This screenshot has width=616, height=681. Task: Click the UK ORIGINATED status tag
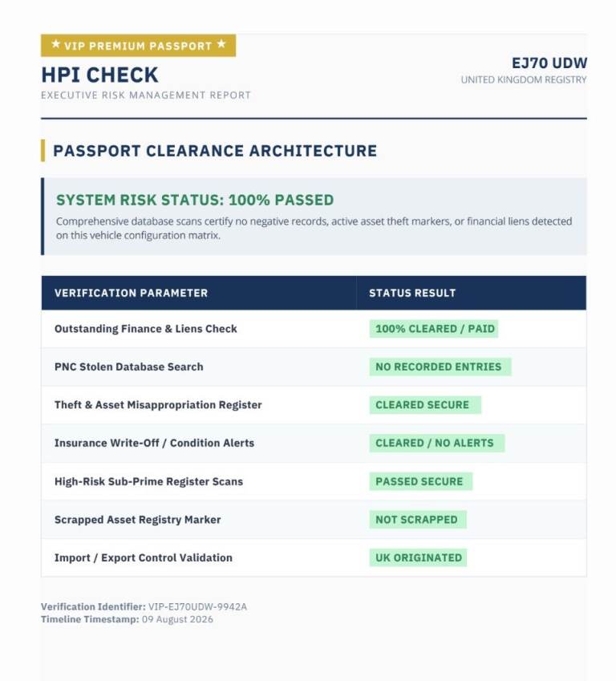419,557
